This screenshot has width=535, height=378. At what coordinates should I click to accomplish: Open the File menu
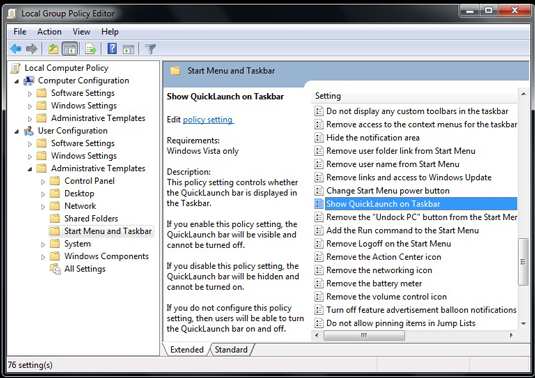(20, 32)
